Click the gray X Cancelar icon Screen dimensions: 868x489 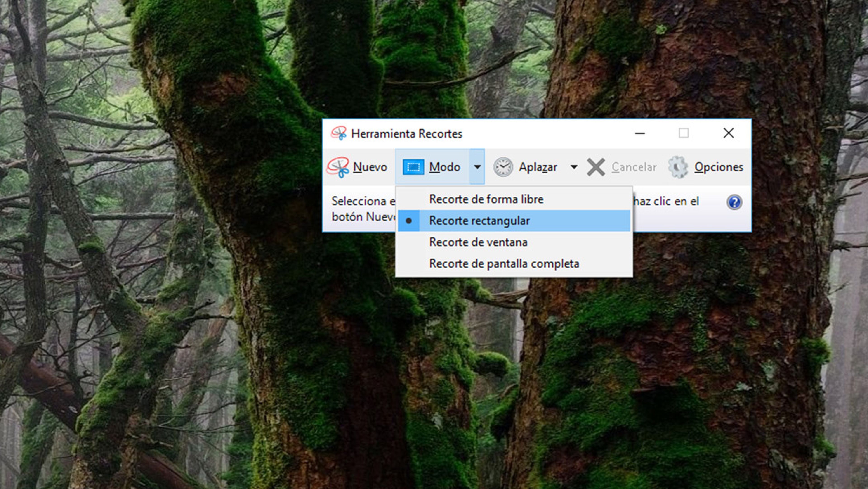coord(596,167)
